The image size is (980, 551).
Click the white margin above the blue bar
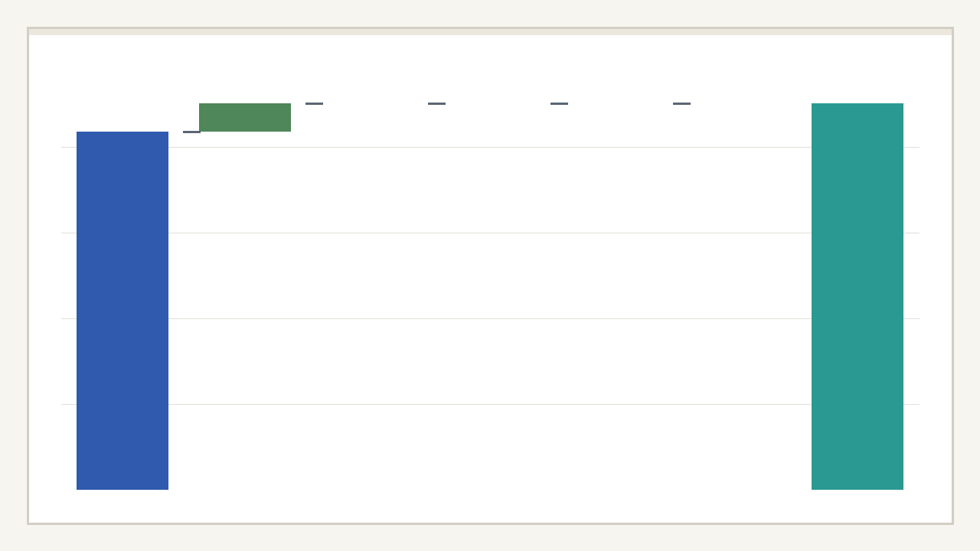coord(122,84)
